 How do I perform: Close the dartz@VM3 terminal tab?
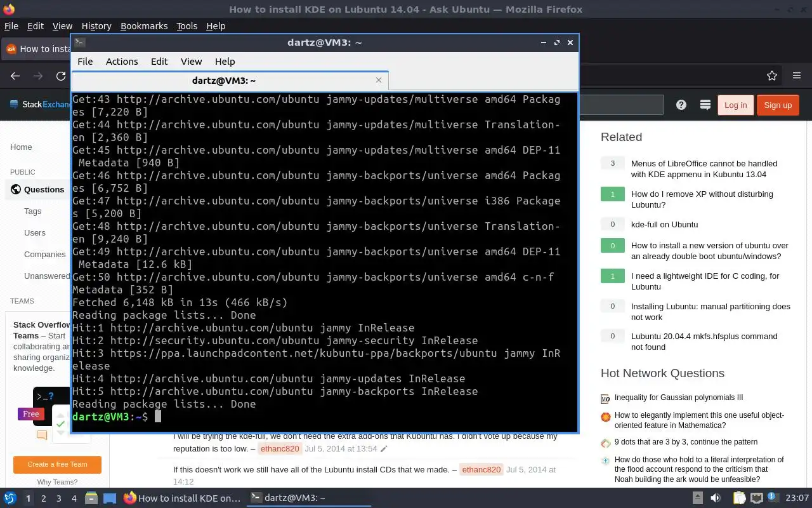[379, 80]
